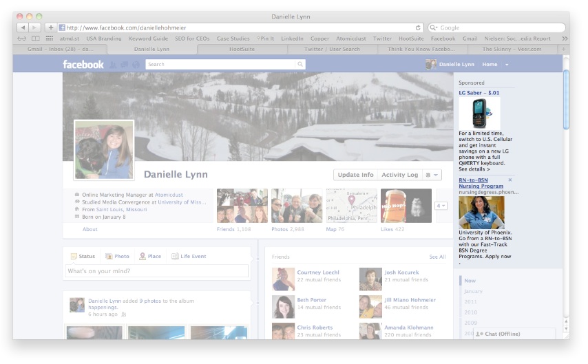Open the Atomicdust employer link
Viewport: 588px width, 364px height.
pos(169,195)
